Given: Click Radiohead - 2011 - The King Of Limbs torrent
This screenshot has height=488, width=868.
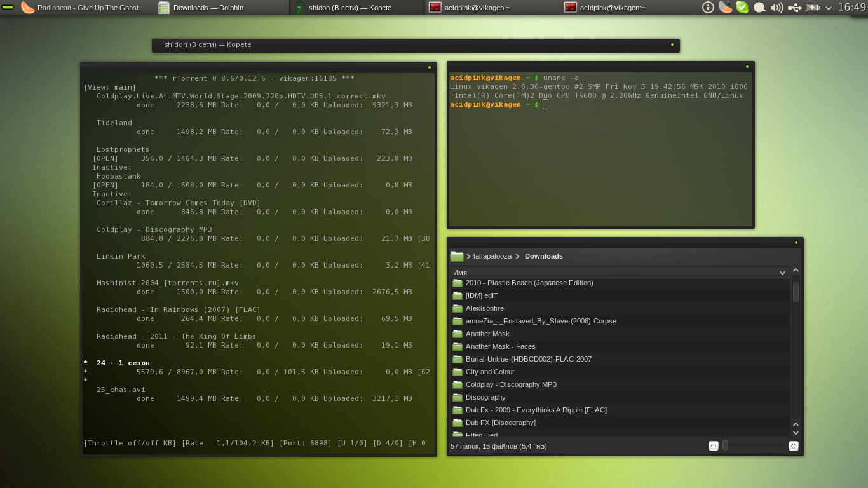Looking at the screenshot, I should 176,336.
